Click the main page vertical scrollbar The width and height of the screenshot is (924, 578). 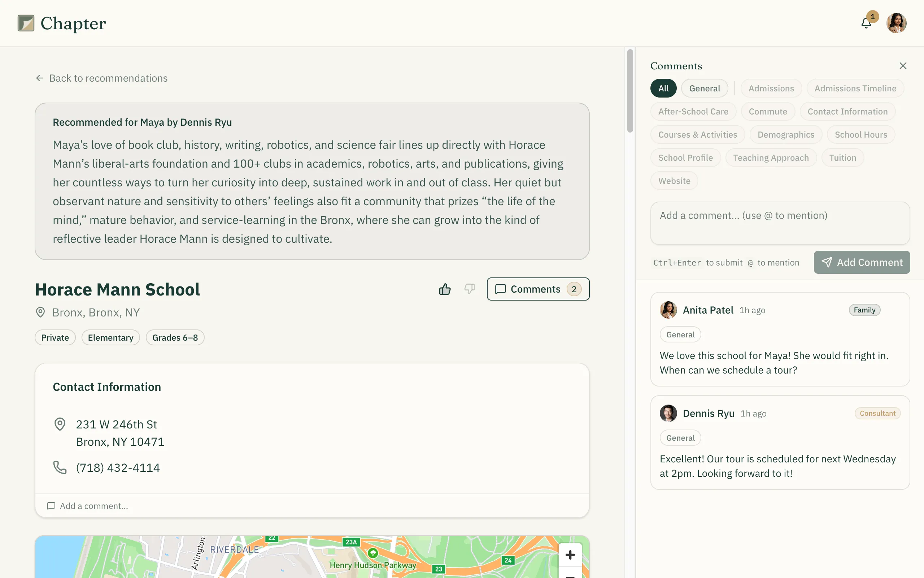click(x=630, y=91)
